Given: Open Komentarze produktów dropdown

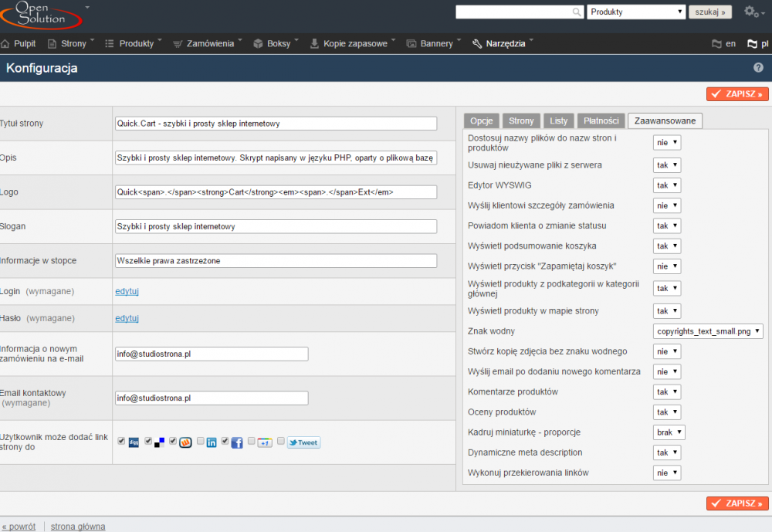Looking at the screenshot, I should tap(667, 391).
